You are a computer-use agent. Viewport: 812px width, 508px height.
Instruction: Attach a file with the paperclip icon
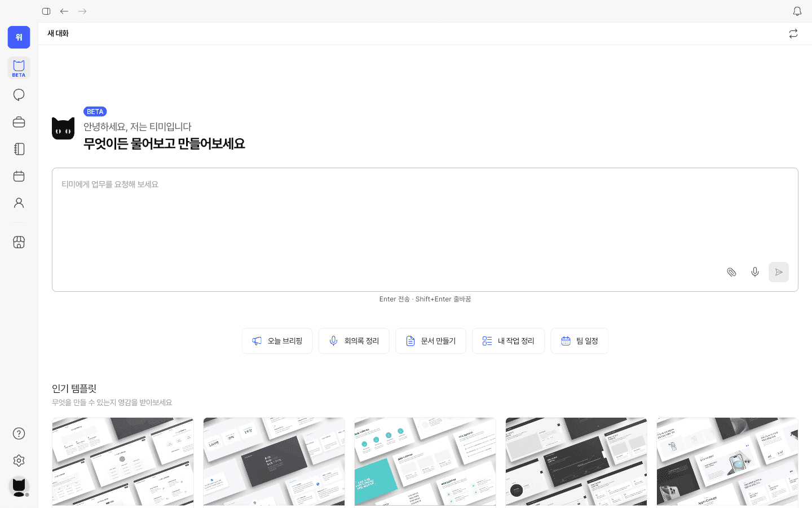[731, 272]
